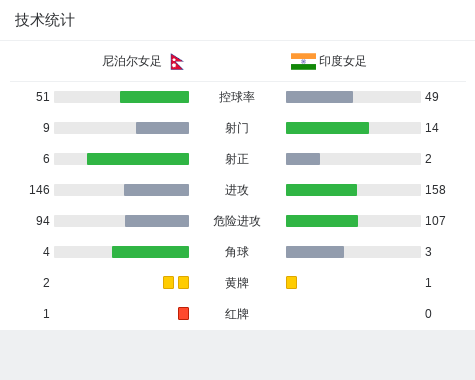Screen dimensions: 475x380
Task: Click the 控球率 stat label
Action: [x=237, y=97]
